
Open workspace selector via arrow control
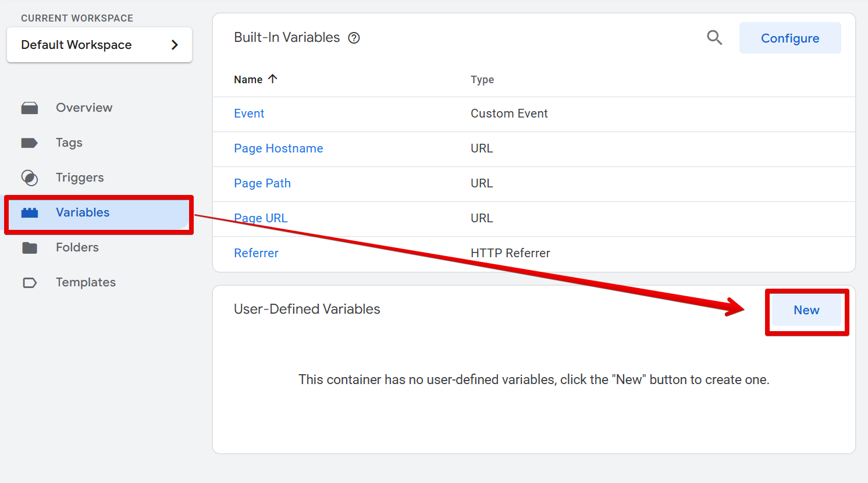click(x=176, y=44)
